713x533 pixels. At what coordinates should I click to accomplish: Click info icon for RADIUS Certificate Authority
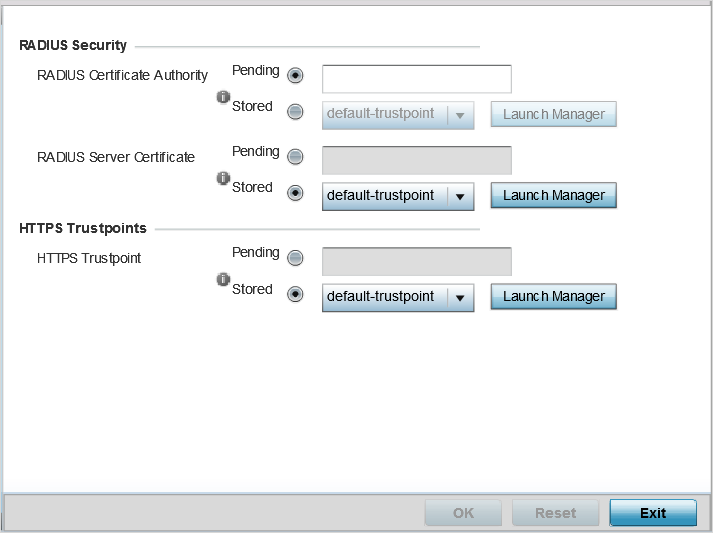223,97
